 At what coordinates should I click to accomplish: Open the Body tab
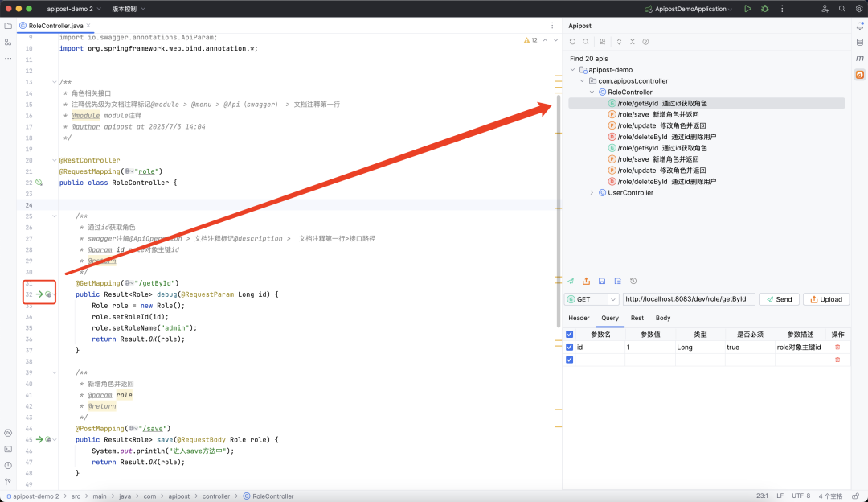(x=662, y=318)
